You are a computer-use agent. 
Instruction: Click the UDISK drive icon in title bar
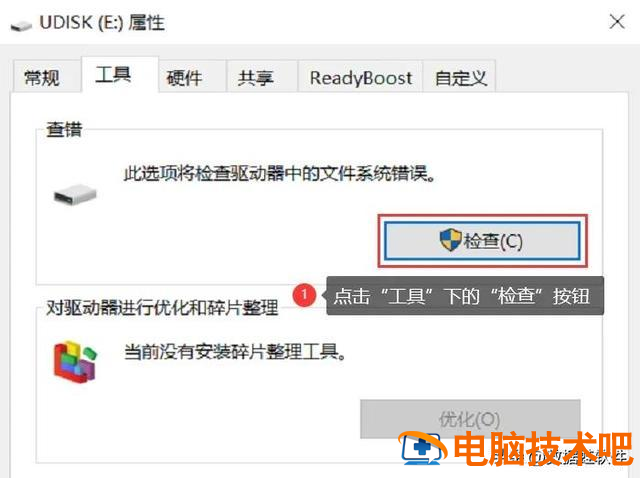(21, 26)
